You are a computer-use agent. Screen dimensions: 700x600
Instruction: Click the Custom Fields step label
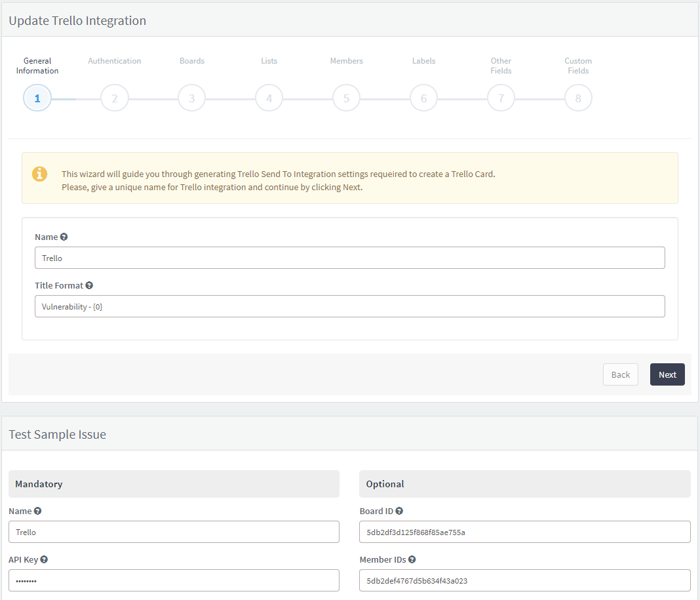click(x=578, y=66)
